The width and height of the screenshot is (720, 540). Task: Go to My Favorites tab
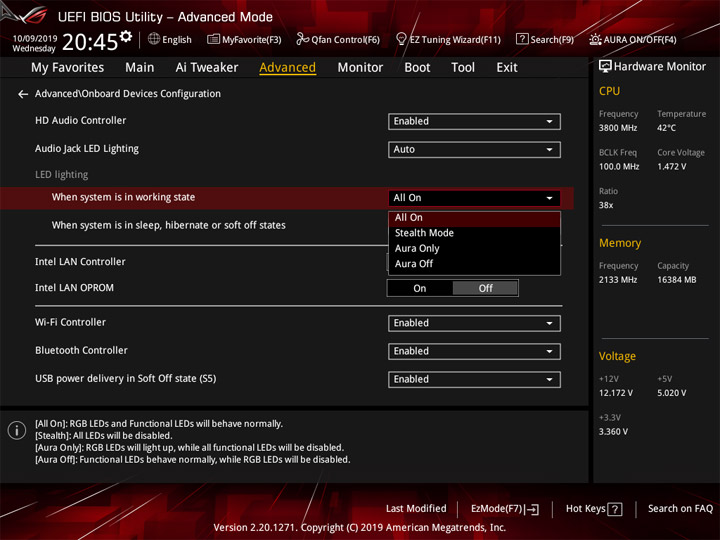[68, 68]
